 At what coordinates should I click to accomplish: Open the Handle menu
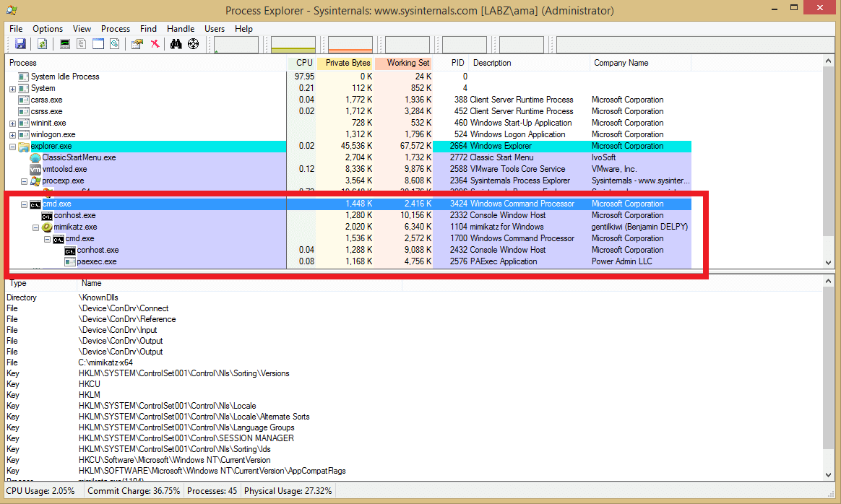point(181,29)
